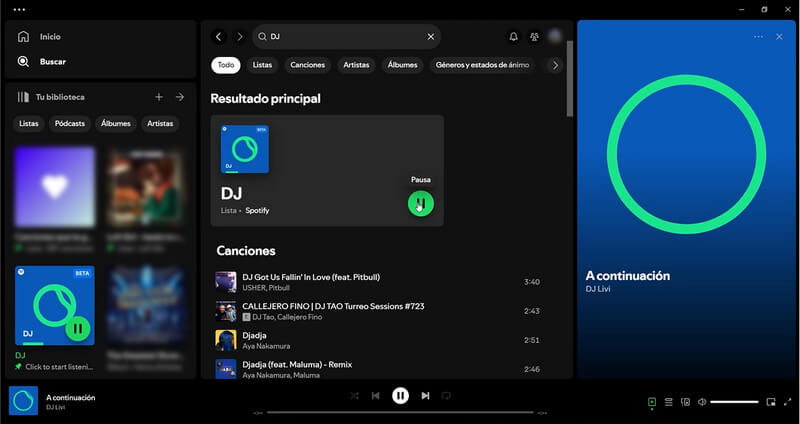The height and width of the screenshot is (424, 800).
Task: Pause DJ on the library thumbnail
Action: (x=78, y=329)
